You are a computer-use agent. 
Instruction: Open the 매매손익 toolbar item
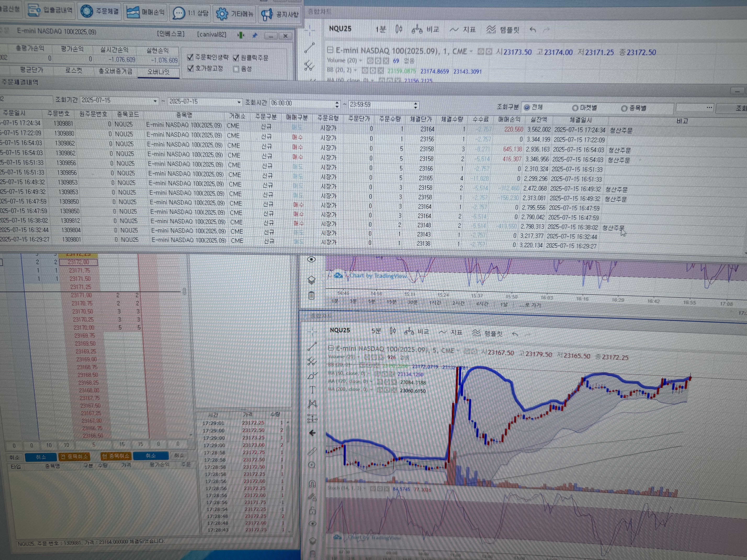click(145, 13)
